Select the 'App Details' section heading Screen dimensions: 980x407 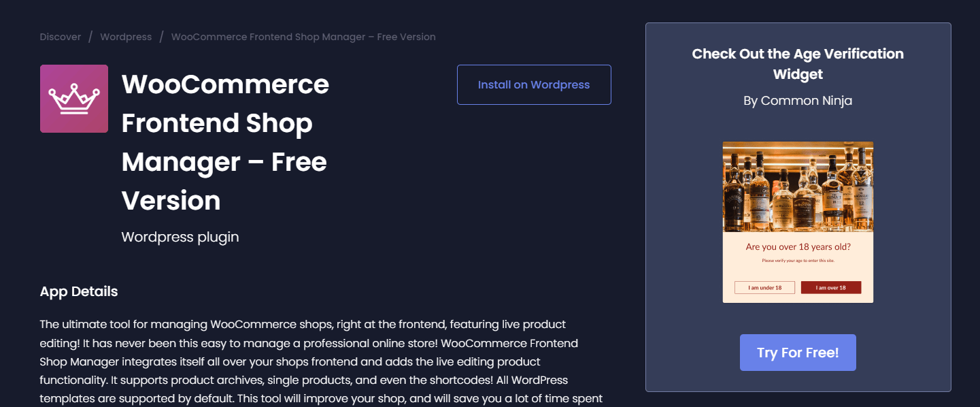pyautogui.click(x=78, y=291)
